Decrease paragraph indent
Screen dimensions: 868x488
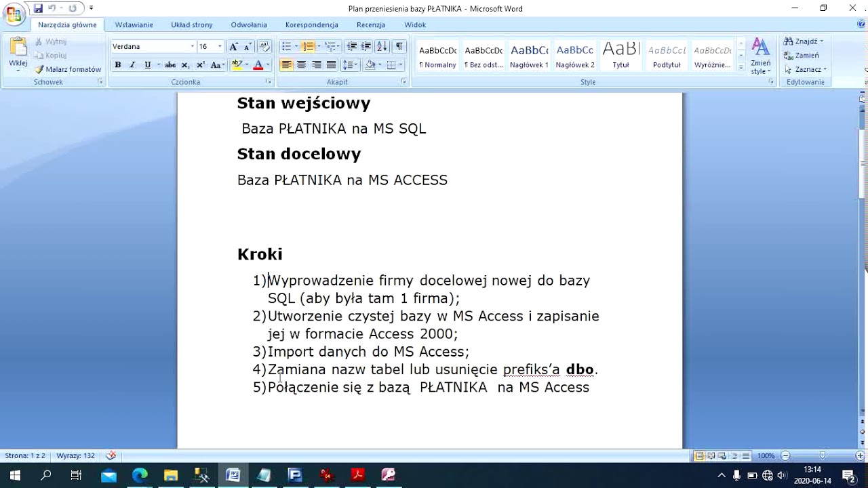pos(351,47)
